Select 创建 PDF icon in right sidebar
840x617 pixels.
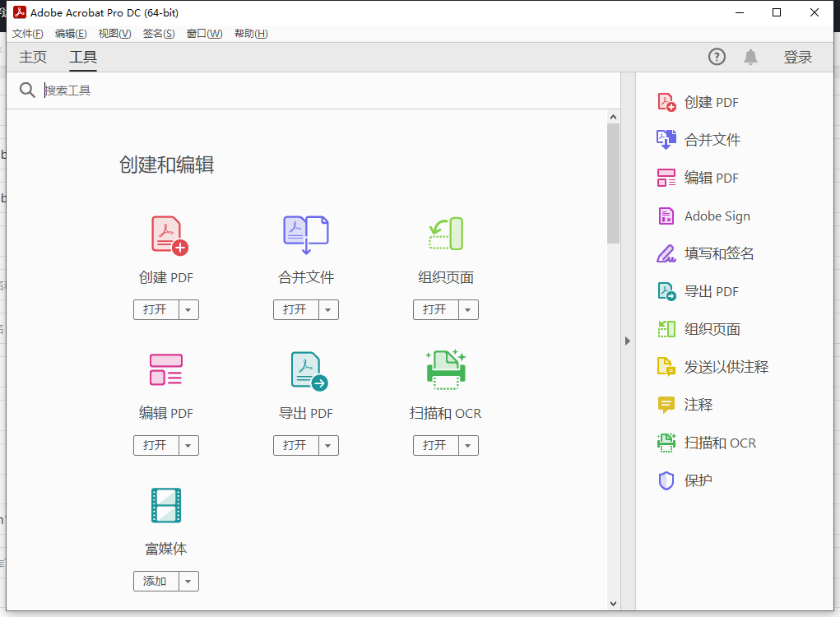tap(666, 102)
